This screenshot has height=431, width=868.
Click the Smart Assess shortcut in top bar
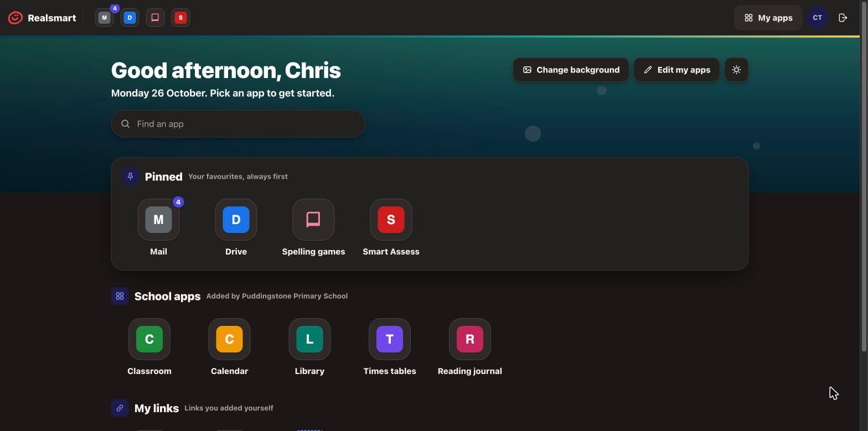pyautogui.click(x=180, y=18)
